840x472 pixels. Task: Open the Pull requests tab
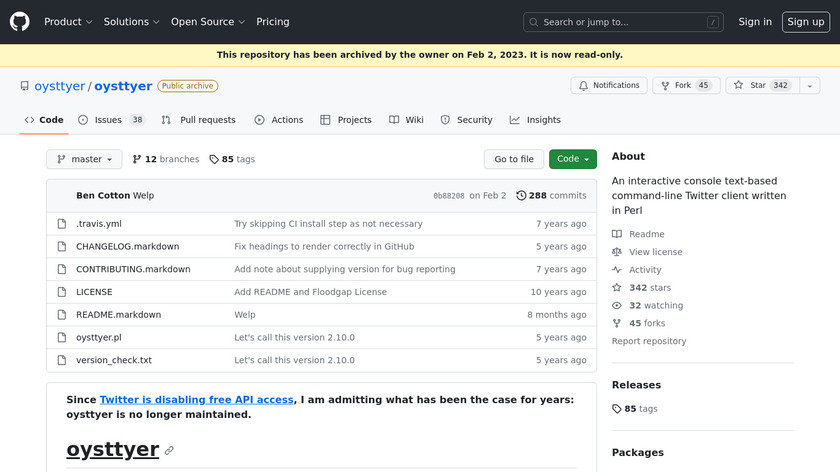(x=199, y=120)
